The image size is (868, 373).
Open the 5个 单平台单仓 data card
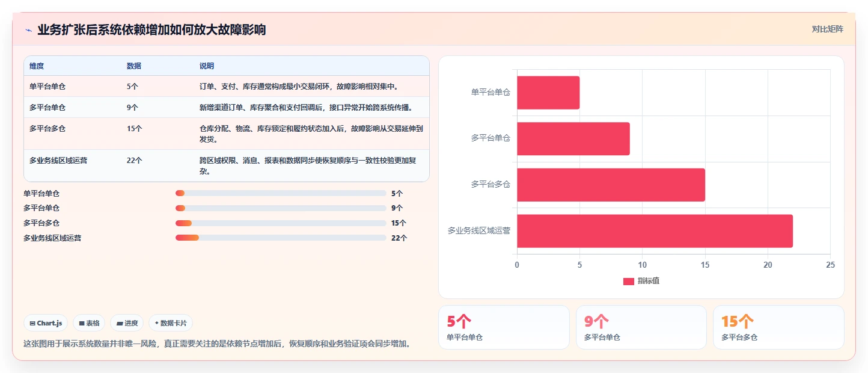point(504,327)
